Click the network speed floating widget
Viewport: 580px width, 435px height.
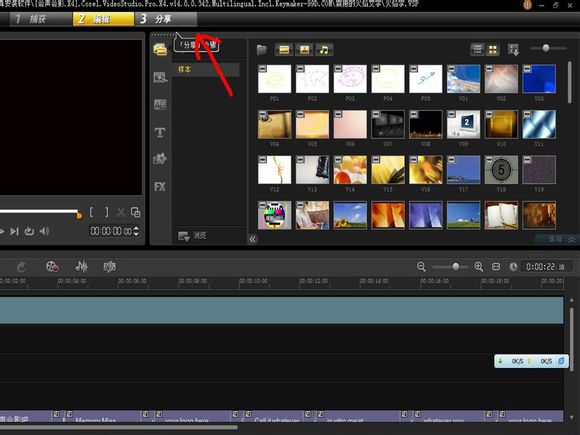pos(531,361)
